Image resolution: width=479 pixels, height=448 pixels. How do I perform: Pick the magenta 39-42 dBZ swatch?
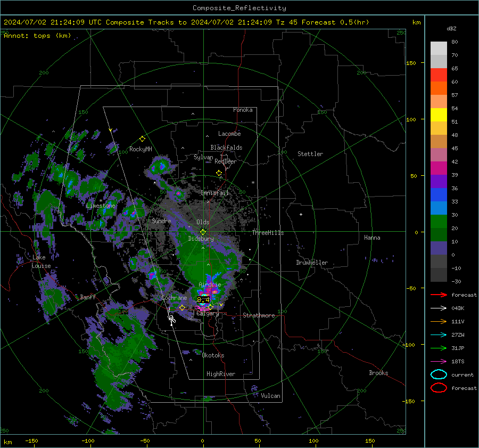(439, 168)
